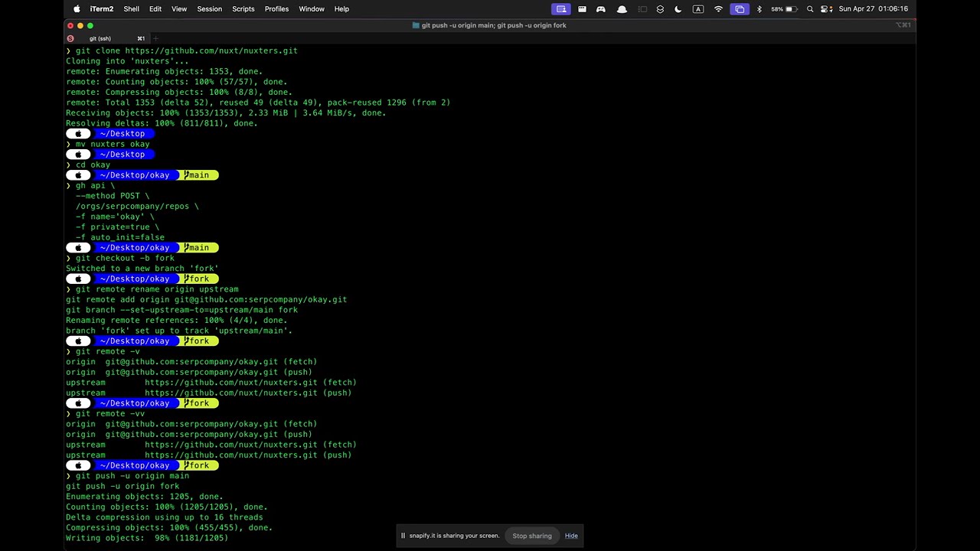Open the Profiles menu
Screen dimensions: 980x551
tap(276, 9)
